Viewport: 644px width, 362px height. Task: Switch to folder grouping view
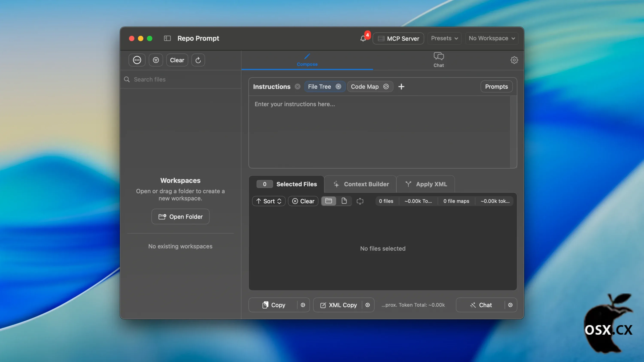(x=328, y=201)
